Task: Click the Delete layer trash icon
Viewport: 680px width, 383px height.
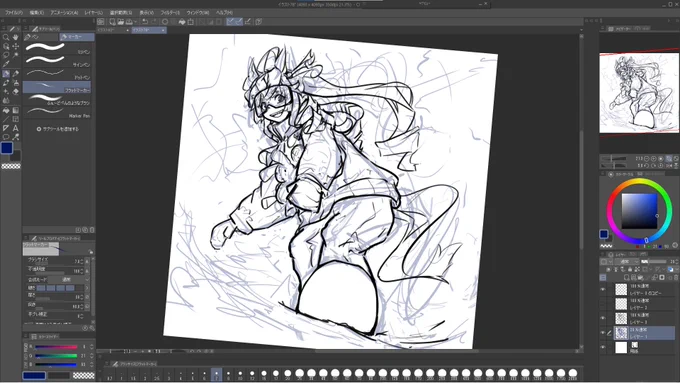Action: 676,277
